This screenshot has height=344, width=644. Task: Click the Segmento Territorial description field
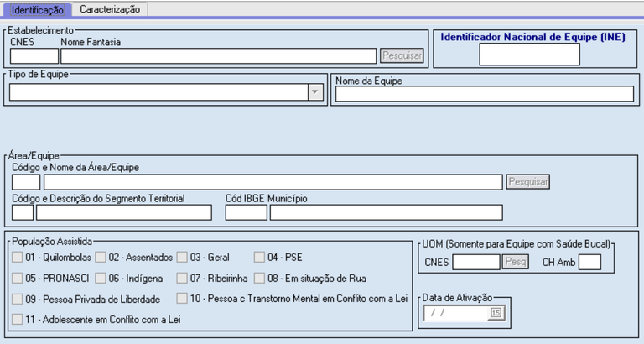pos(124,213)
